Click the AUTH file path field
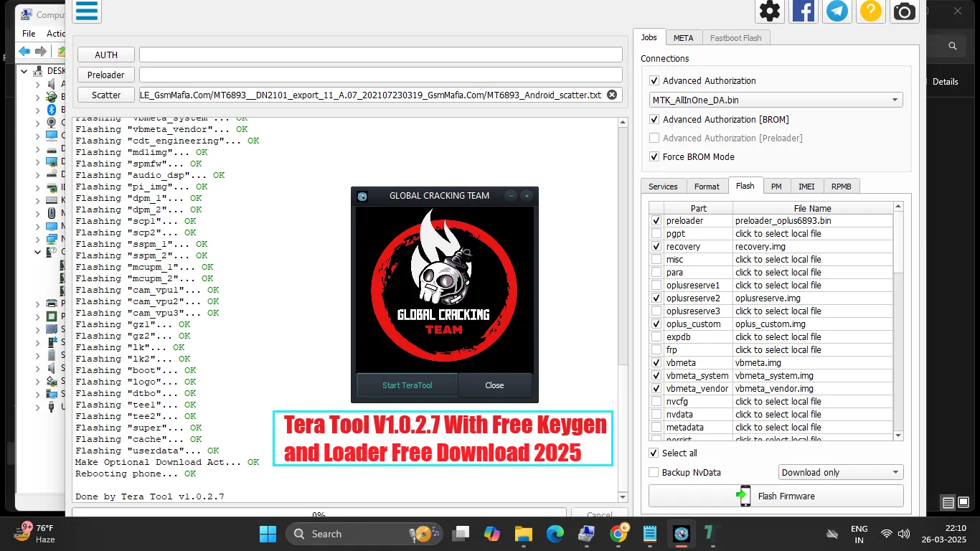 click(381, 55)
